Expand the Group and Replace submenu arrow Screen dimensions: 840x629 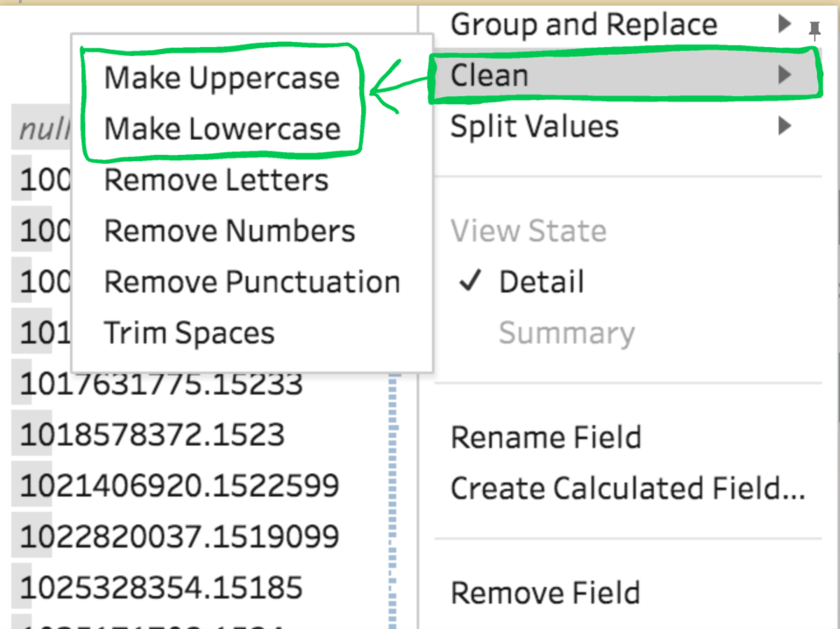pyautogui.click(x=785, y=25)
